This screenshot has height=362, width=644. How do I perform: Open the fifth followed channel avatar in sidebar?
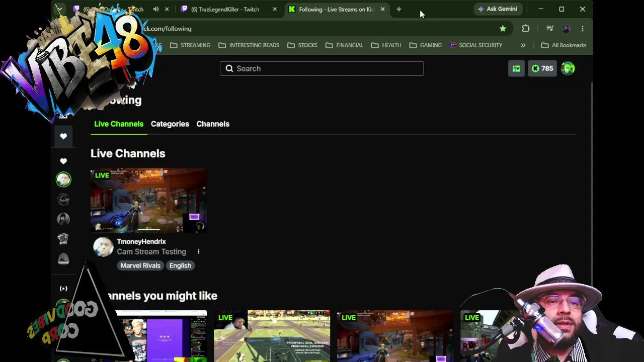coord(63,258)
